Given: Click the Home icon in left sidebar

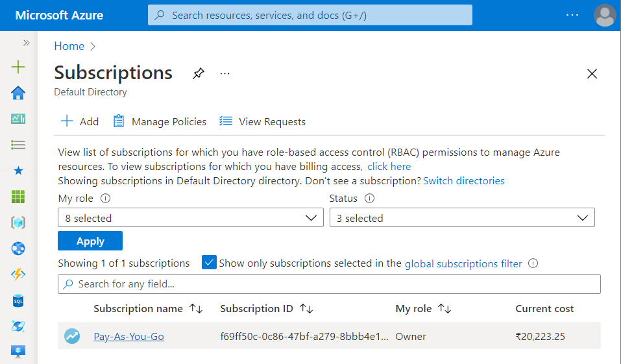Looking at the screenshot, I should point(18,93).
